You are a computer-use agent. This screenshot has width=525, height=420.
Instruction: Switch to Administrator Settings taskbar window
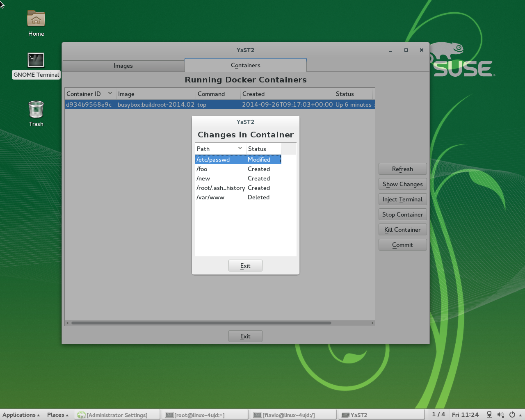tap(117, 415)
